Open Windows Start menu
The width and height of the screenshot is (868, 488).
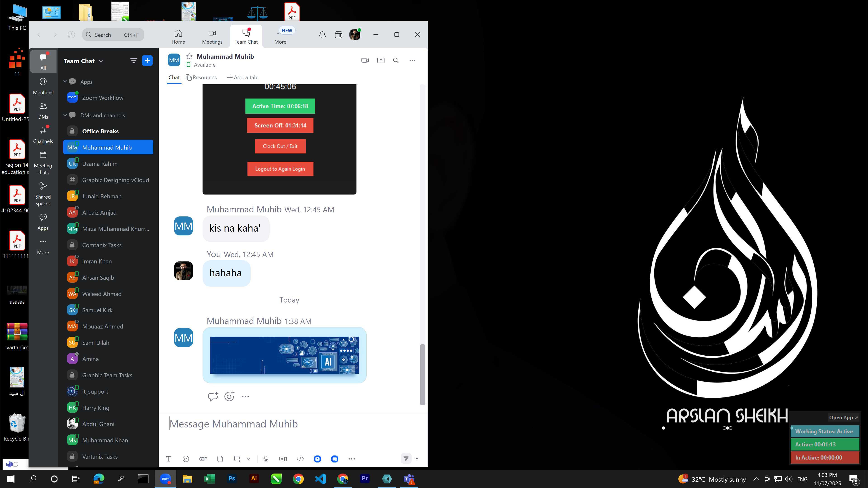(x=11, y=479)
